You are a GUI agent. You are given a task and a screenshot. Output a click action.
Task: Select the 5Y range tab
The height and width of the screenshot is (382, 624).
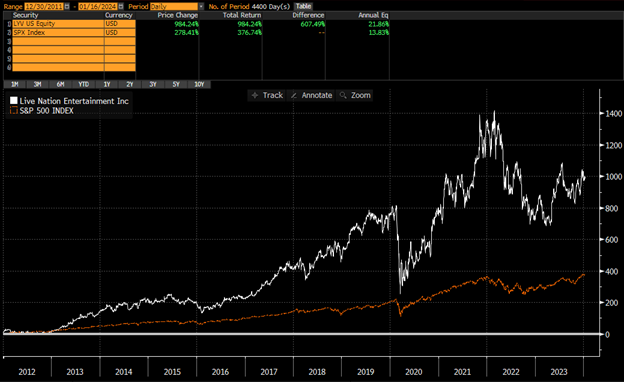point(176,84)
